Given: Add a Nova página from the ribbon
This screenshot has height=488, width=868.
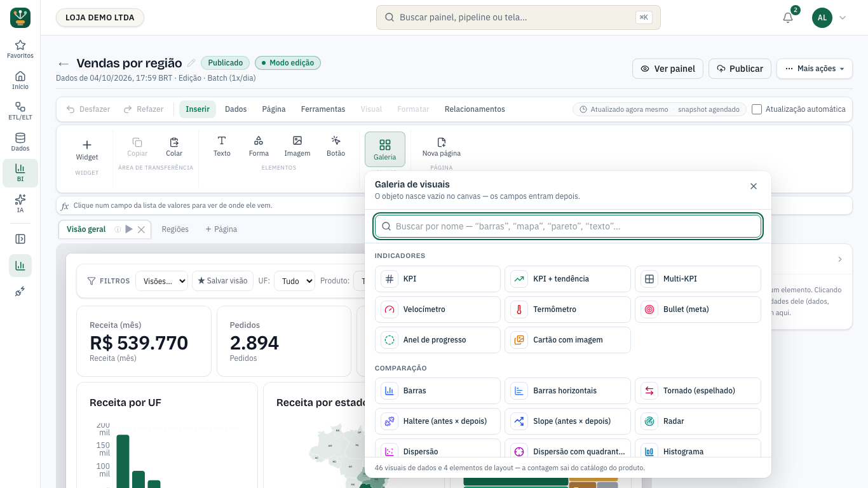Looking at the screenshot, I should pyautogui.click(x=442, y=147).
